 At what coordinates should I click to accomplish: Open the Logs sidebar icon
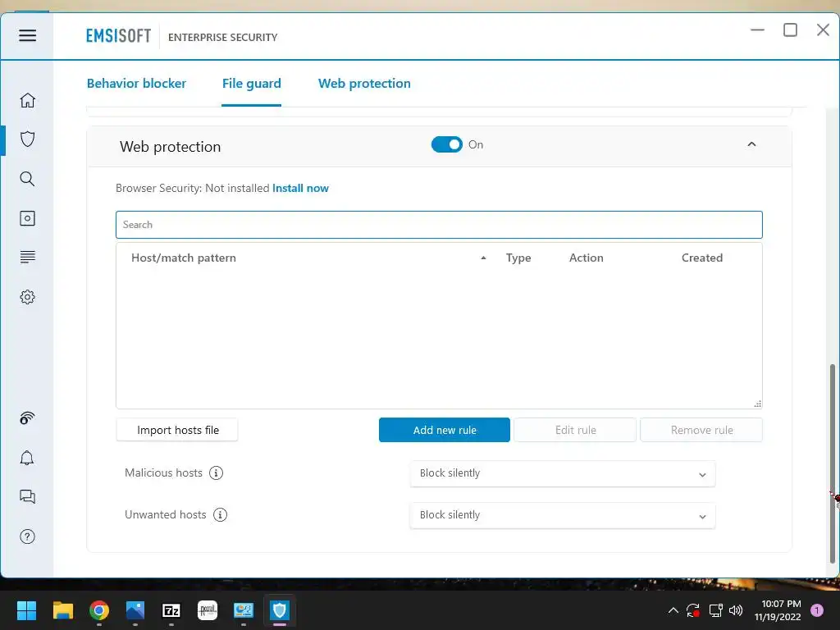point(27,257)
